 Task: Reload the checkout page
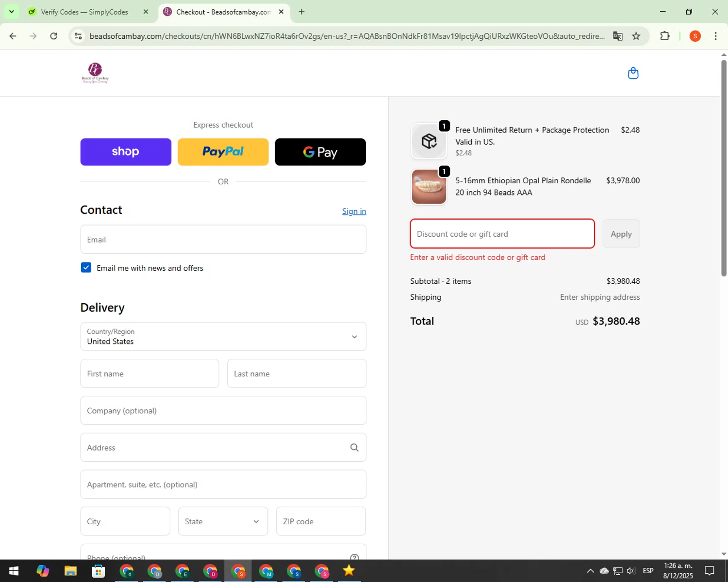[54, 36]
